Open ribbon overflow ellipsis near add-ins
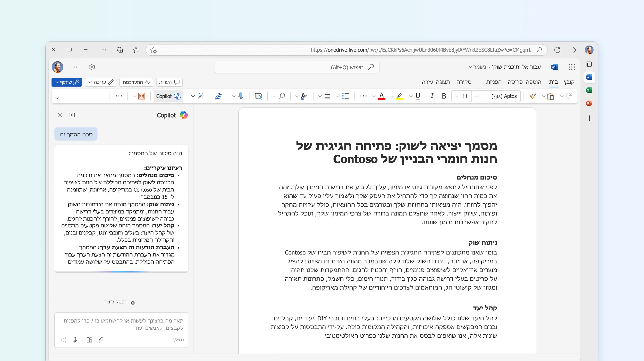 pos(119,96)
